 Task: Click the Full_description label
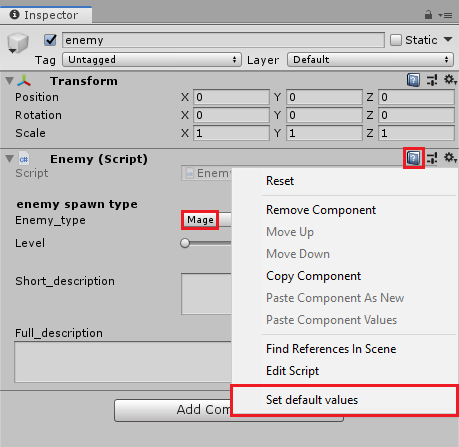tap(59, 333)
